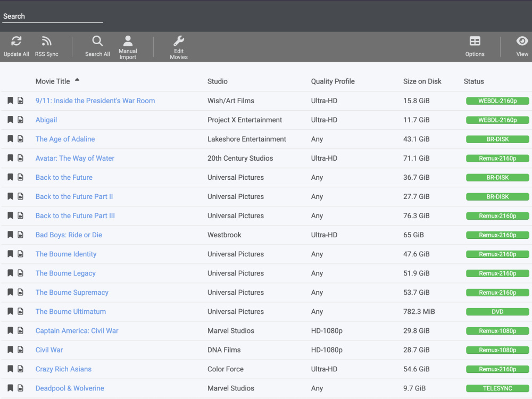The image size is (532, 399).
Task: Open Deadpool & Wolverine link
Action: click(70, 388)
